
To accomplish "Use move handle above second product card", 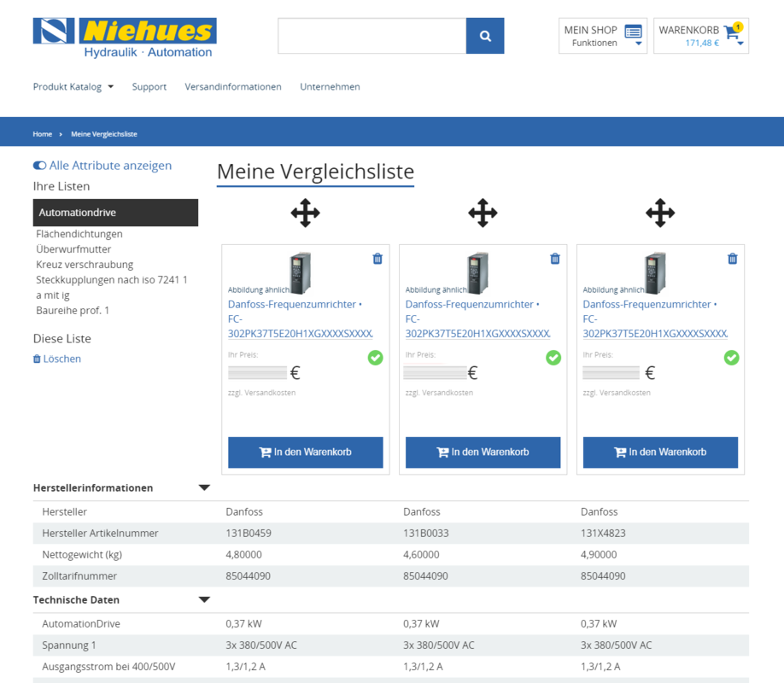I will click(x=483, y=213).
